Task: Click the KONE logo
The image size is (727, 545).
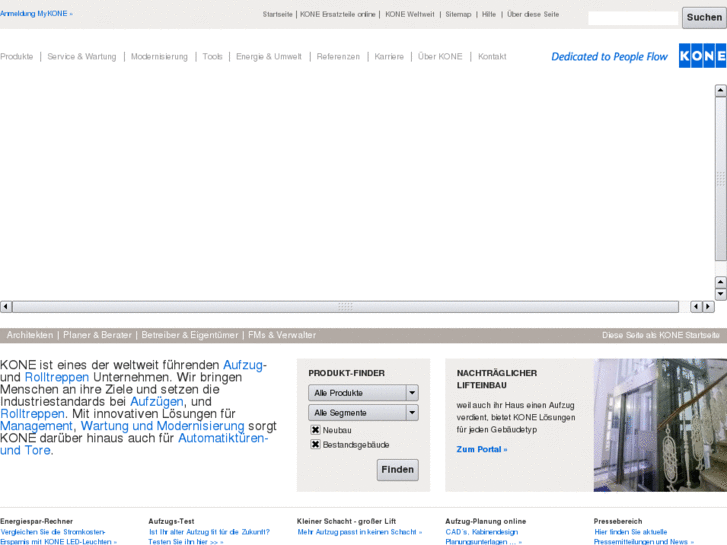Action: point(702,56)
